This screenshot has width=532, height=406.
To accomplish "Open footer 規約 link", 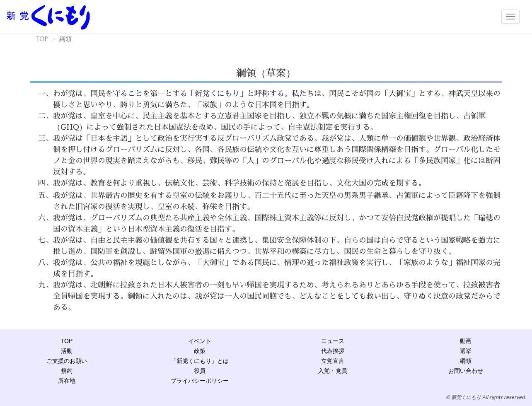I will pos(66,371).
